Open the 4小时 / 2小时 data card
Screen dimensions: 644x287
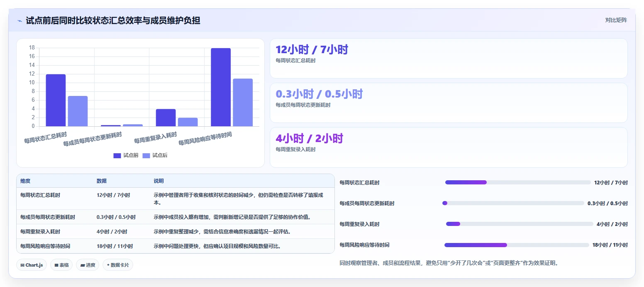pyautogui.click(x=449, y=147)
